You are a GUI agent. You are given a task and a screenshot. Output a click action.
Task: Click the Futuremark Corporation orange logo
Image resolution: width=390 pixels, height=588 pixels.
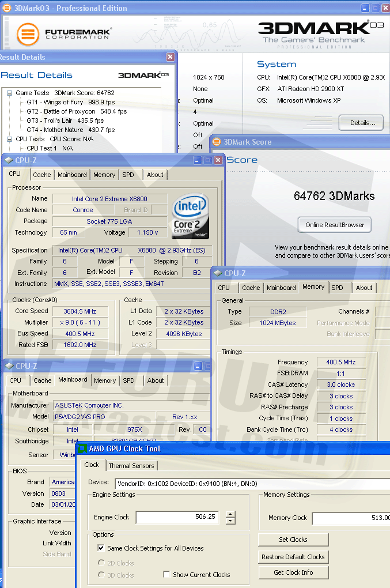coord(28,34)
